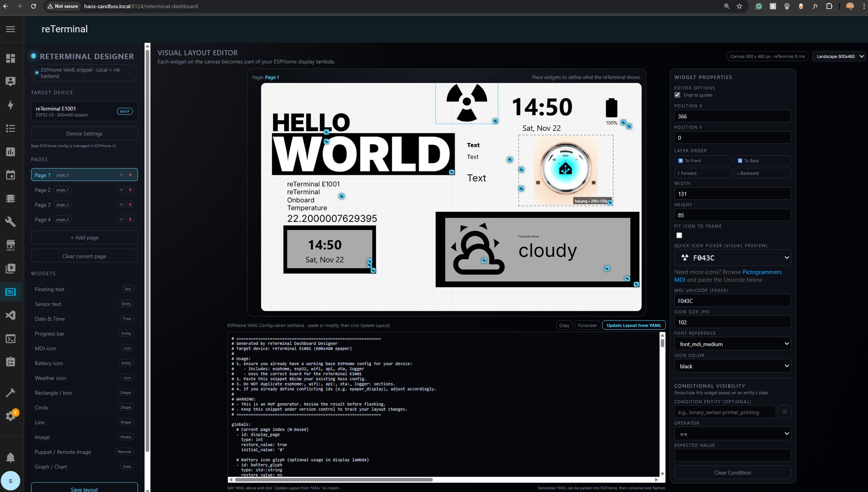Open the Media play sidebar icon
This screenshot has height=492, width=868.
coord(11,268)
